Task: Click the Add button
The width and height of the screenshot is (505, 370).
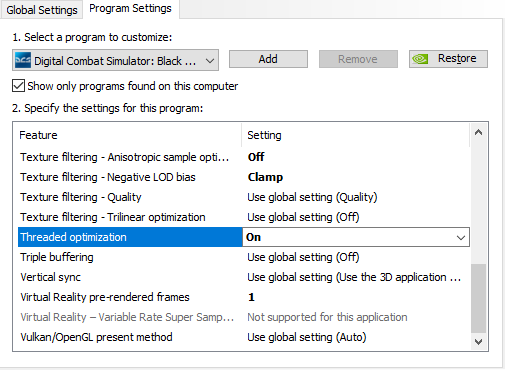Action: 268,59
